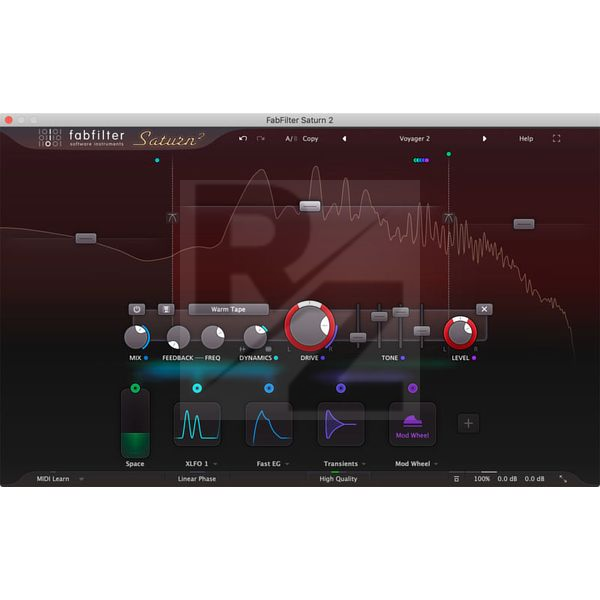Click the Fast EG blue drag source
Image resolution: width=600 pixels, height=600 pixels.
click(269, 388)
